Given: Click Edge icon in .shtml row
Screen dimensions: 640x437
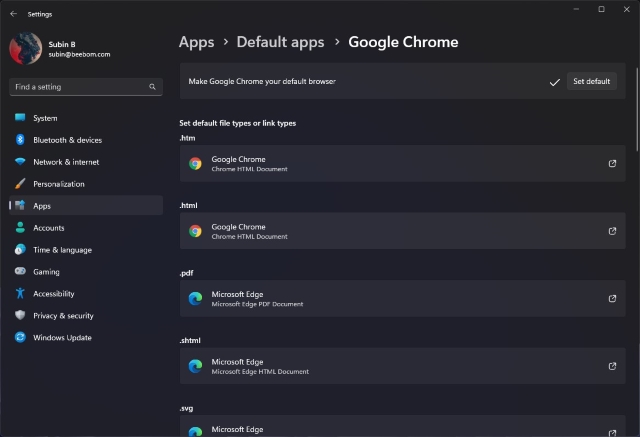Looking at the screenshot, I should pos(195,366).
